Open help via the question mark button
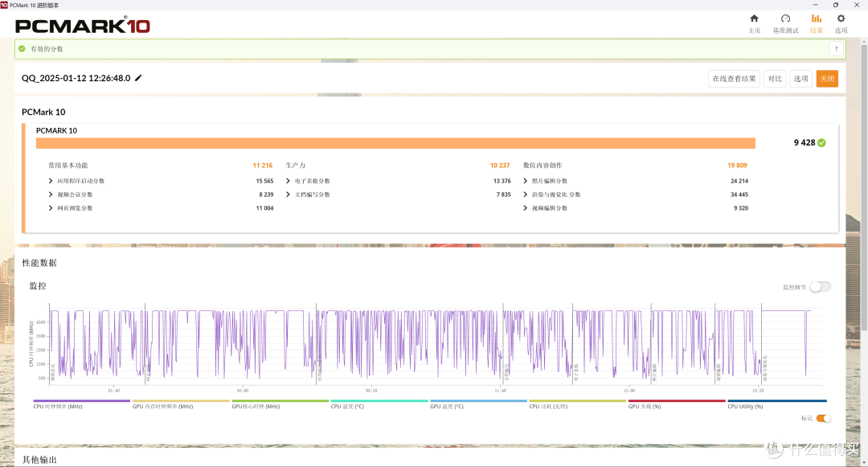This screenshot has height=467, width=868. click(x=836, y=49)
